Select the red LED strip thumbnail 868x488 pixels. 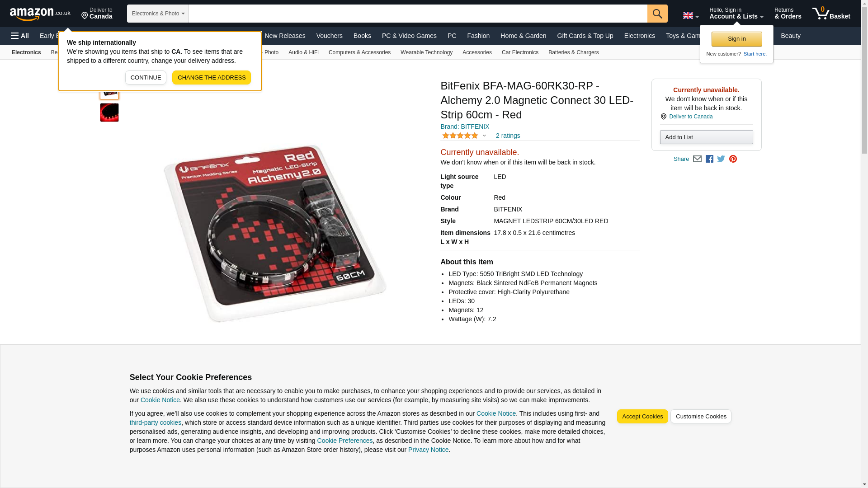pos(109,113)
